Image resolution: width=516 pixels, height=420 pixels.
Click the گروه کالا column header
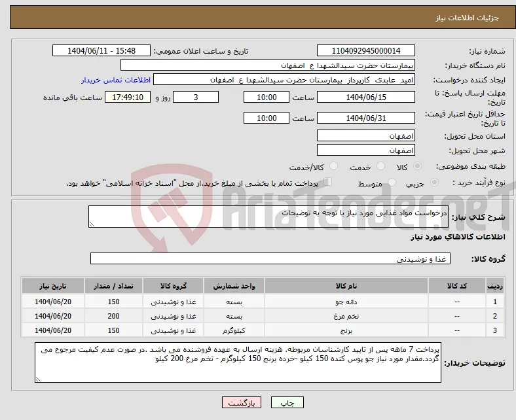[x=173, y=286]
